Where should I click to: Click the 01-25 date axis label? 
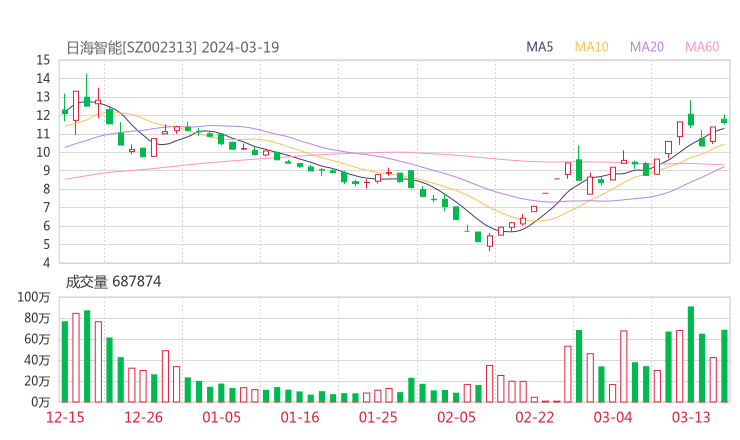pyautogui.click(x=378, y=417)
